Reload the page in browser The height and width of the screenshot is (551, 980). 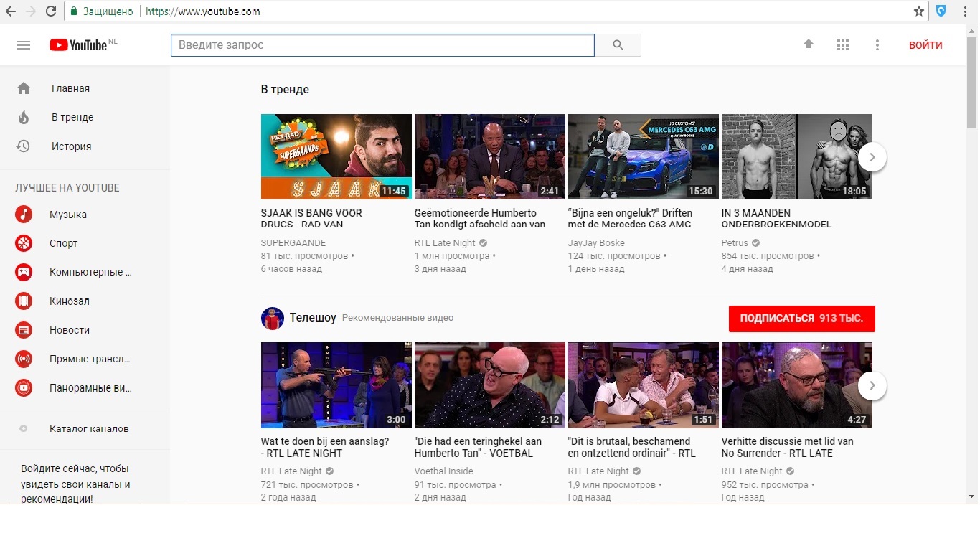tap(51, 11)
